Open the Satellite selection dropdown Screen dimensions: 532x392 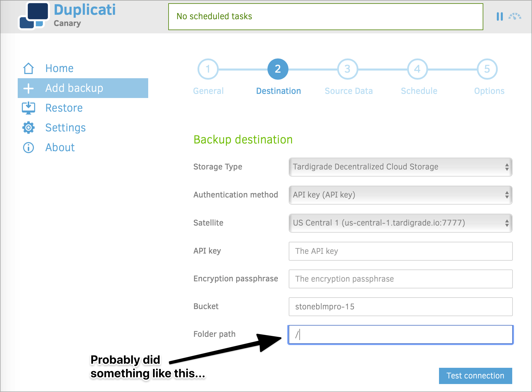[400, 223]
